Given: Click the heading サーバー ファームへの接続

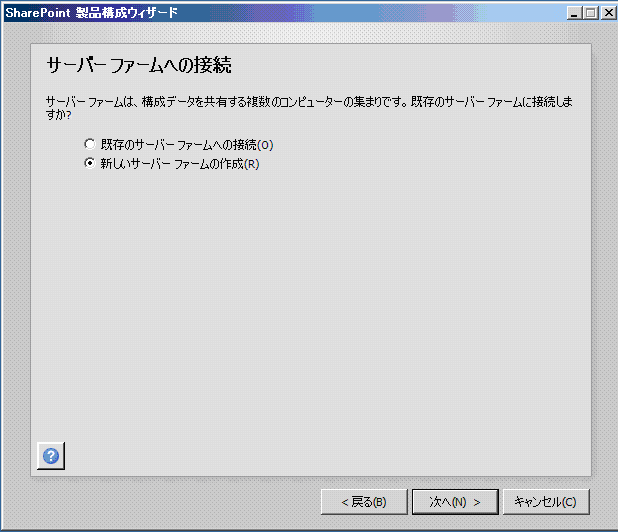Looking at the screenshot, I should (139, 65).
